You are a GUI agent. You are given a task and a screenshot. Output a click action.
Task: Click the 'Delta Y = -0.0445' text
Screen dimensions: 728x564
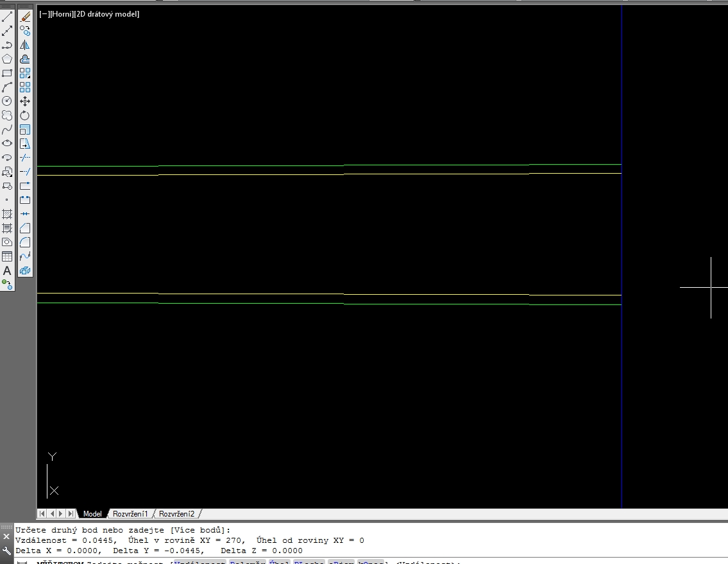click(x=158, y=551)
